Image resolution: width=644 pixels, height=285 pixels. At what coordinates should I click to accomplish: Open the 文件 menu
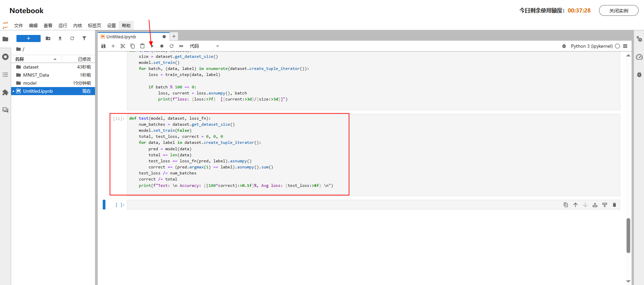(18, 26)
